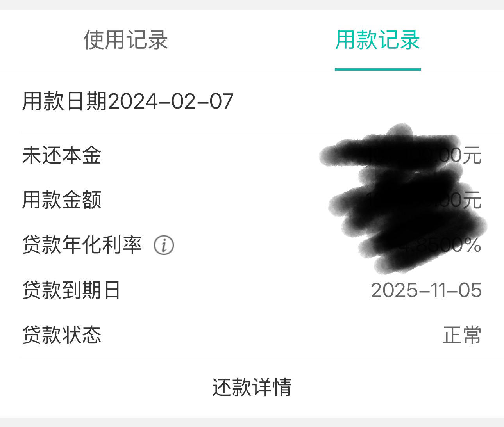Click the divider line above 还款详情
The image size is (504, 427).
[263, 357]
